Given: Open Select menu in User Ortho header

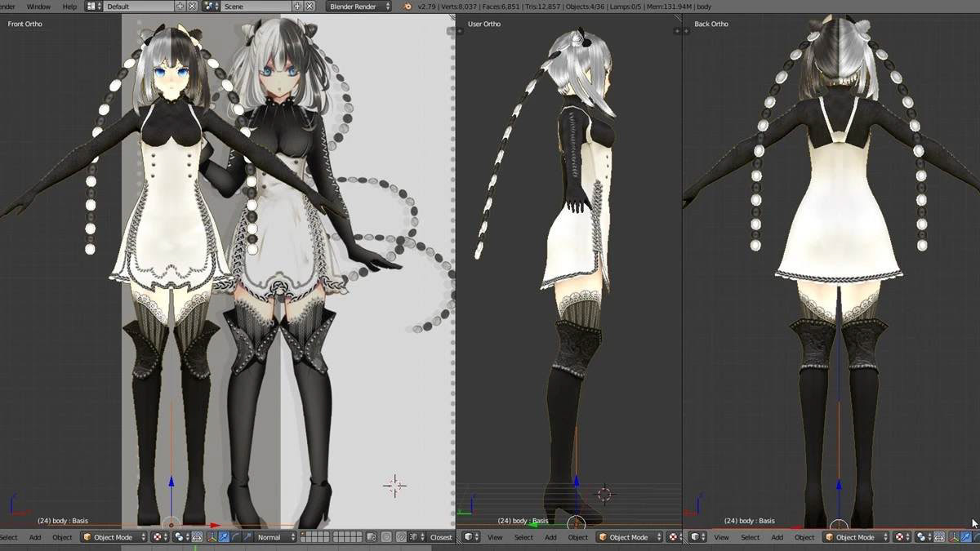Looking at the screenshot, I should point(523,537).
